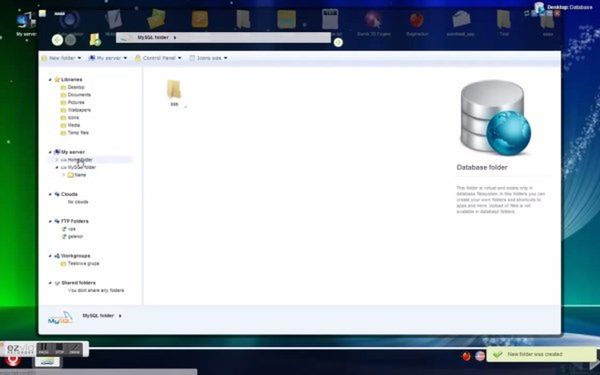Click the large database globe icon
Viewport: 600px width, 375px height.
496,117
